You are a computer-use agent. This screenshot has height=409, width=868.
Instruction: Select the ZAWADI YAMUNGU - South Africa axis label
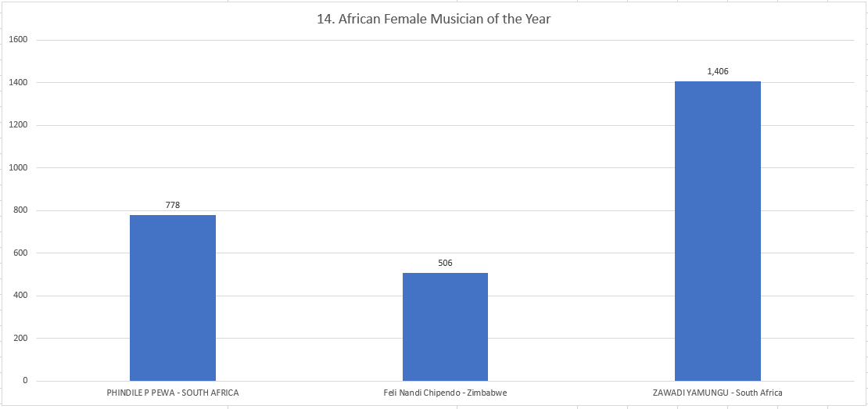tap(717, 393)
